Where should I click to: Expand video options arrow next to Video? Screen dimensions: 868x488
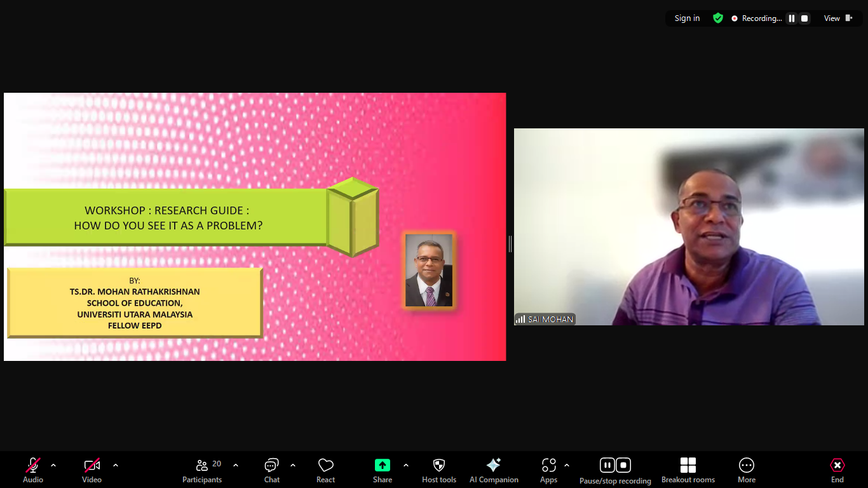tap(116, 465)
